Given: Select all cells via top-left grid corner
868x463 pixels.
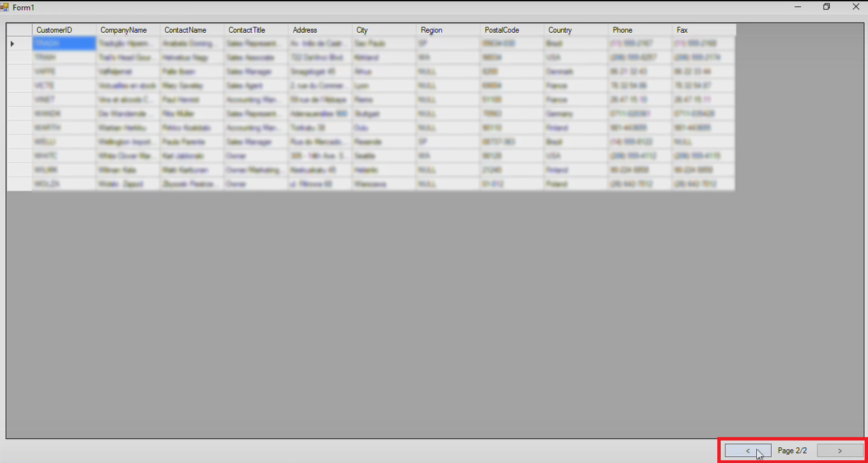Looking at the screenshot, I should 19,30.
